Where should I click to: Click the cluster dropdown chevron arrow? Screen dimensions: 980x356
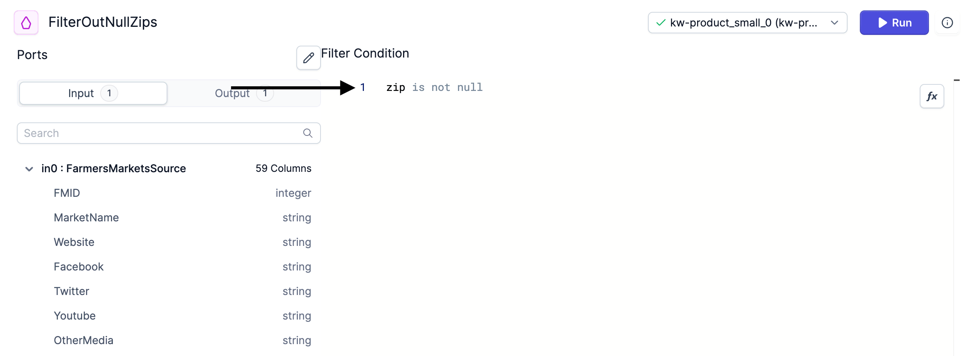[x=834, y=23]
